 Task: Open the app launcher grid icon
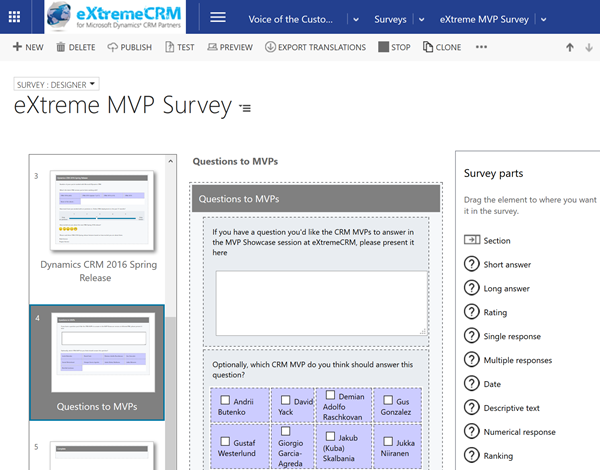(15, 17)
